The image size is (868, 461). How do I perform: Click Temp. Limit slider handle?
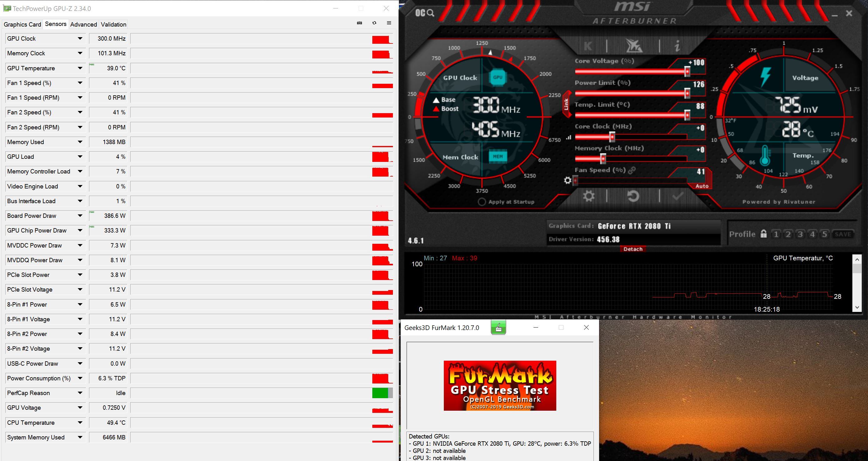(687, 115)
